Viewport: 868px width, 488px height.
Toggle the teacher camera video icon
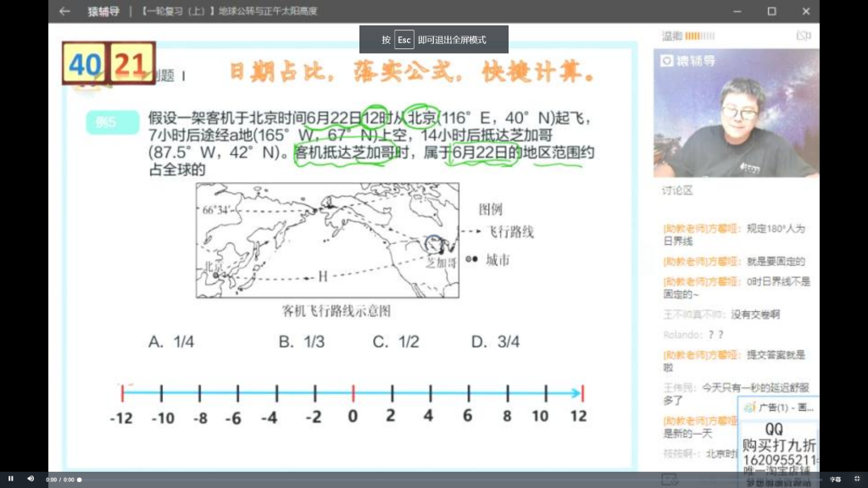tap(803, 36)
